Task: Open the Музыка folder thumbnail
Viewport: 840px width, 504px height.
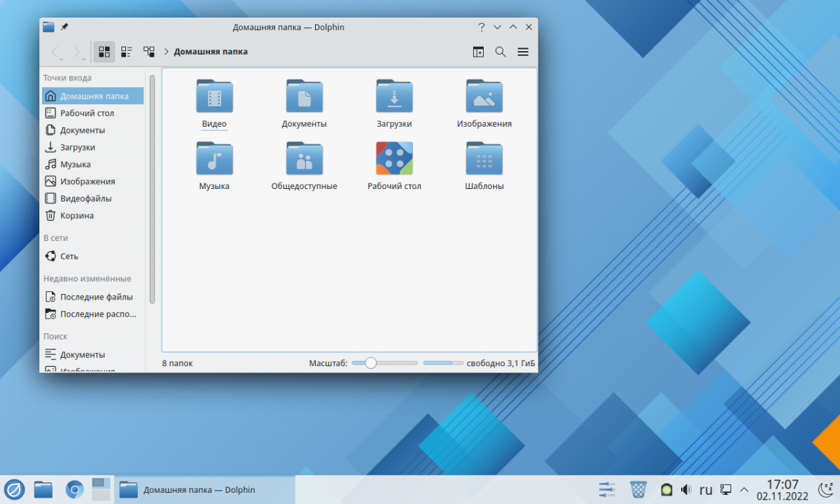Action: [213, 157]
